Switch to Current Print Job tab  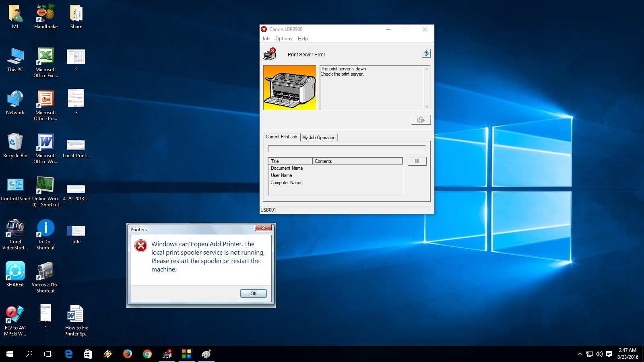(281, 137)
